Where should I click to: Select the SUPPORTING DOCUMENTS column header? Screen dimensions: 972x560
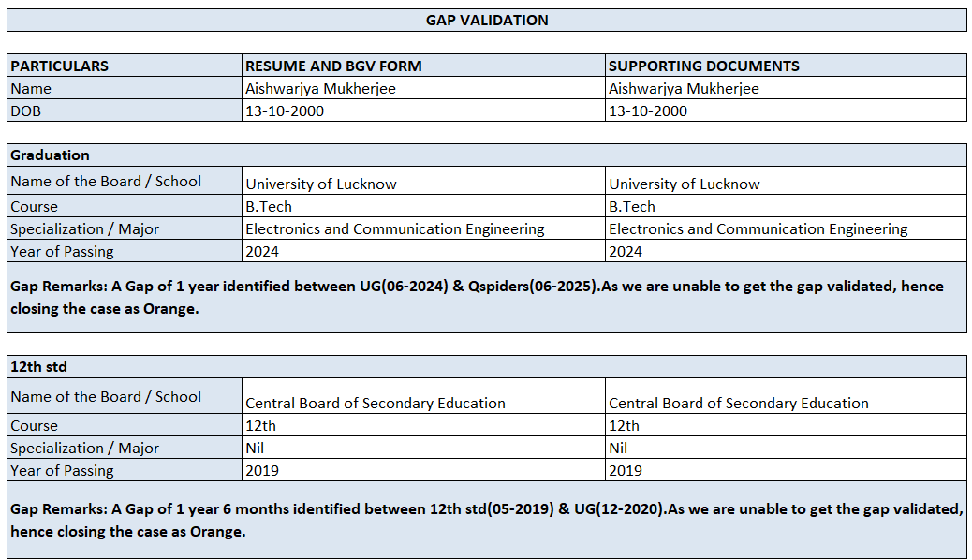703,66
